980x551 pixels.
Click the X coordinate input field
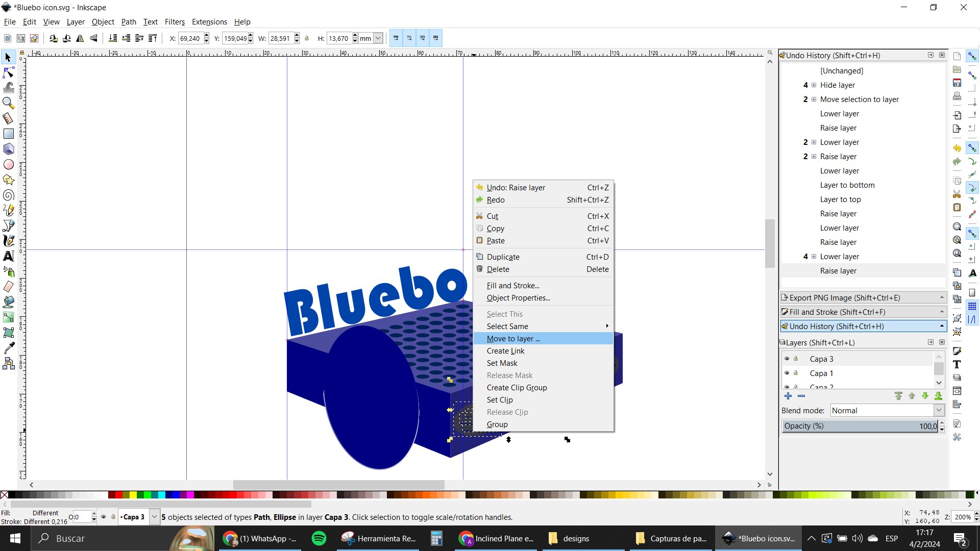pos(190,38)
